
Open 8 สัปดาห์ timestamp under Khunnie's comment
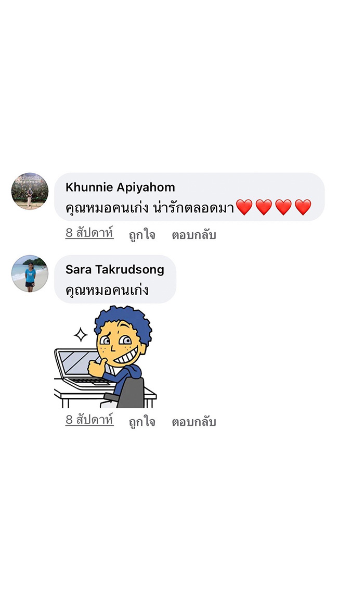(x=89, y=233)
